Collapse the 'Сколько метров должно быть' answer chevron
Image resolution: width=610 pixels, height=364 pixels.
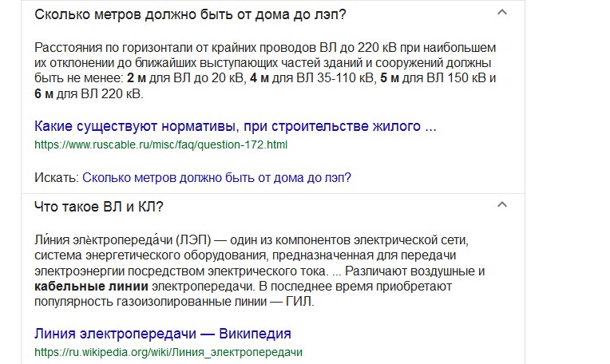coord(501,14)
